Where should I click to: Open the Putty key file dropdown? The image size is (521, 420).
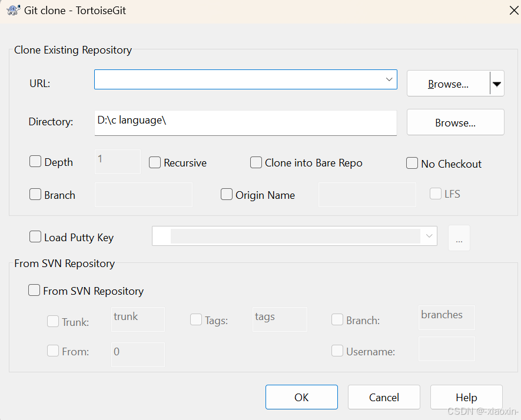(x=429, y=236)
